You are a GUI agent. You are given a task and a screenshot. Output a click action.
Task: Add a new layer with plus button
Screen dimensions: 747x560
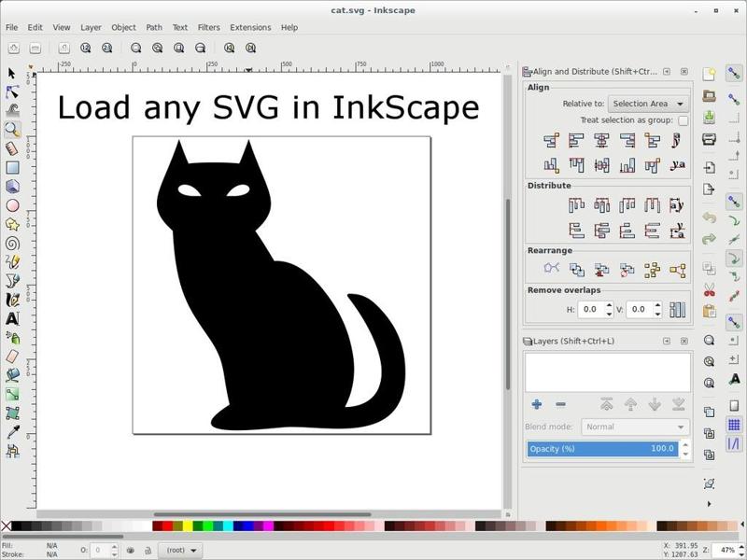pos(536,404)
